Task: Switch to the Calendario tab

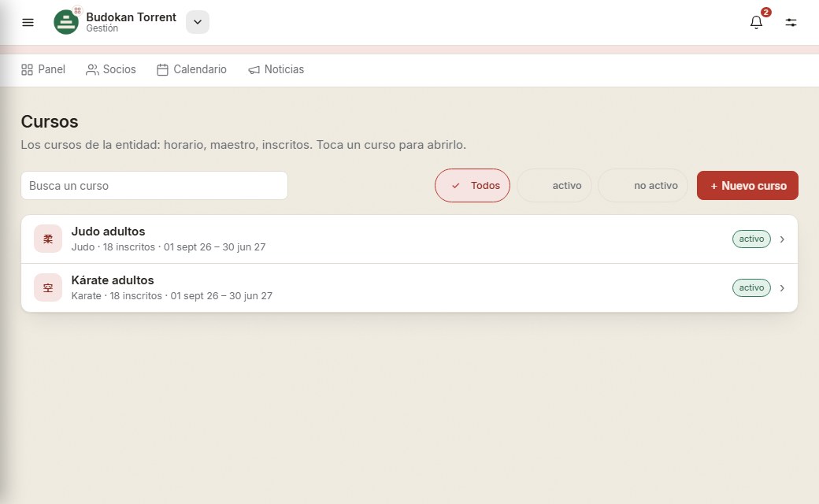Action: (191, 69)
